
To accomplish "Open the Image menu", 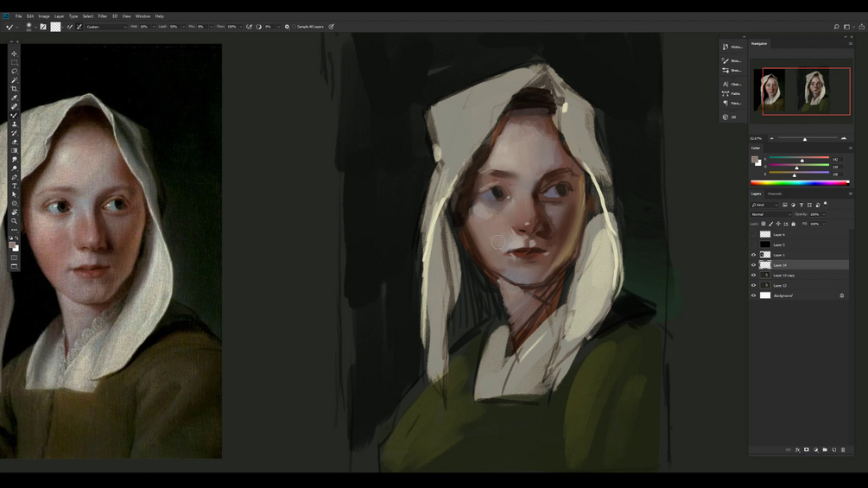I will click(x=44, y=16).
